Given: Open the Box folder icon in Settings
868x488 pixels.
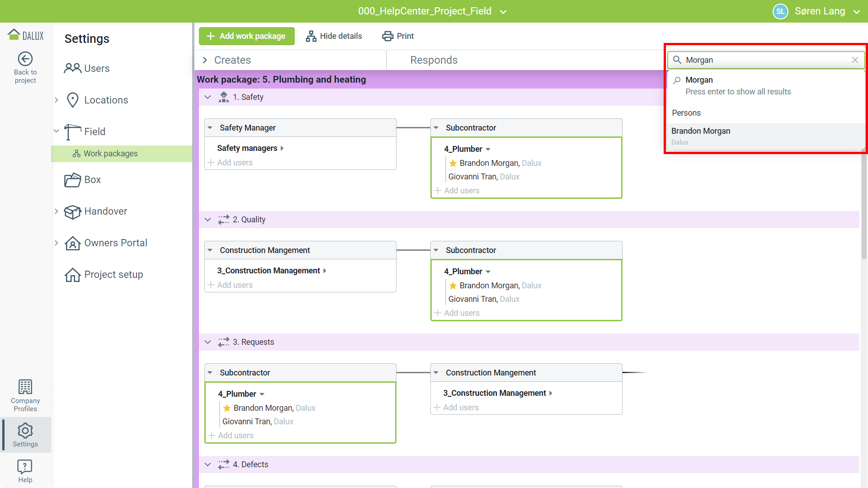Looking at the screenshot, I should pyautogui.click(x=72, y=180).
